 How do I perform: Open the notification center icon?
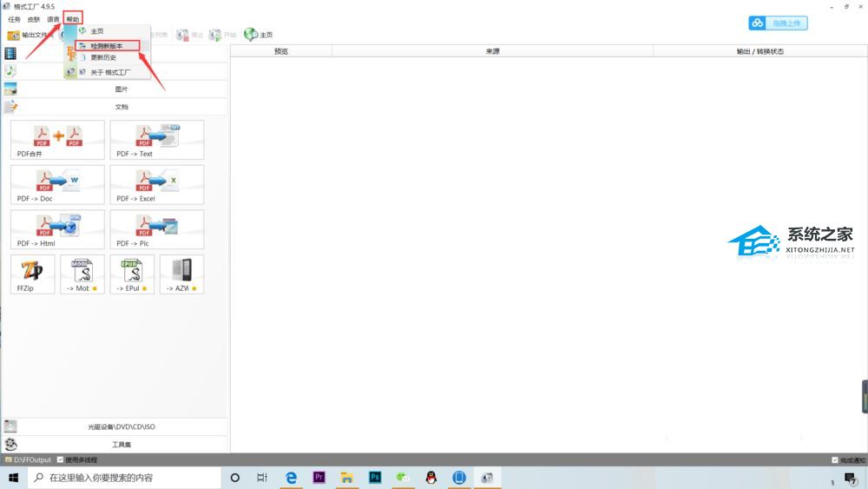[851, 478]
